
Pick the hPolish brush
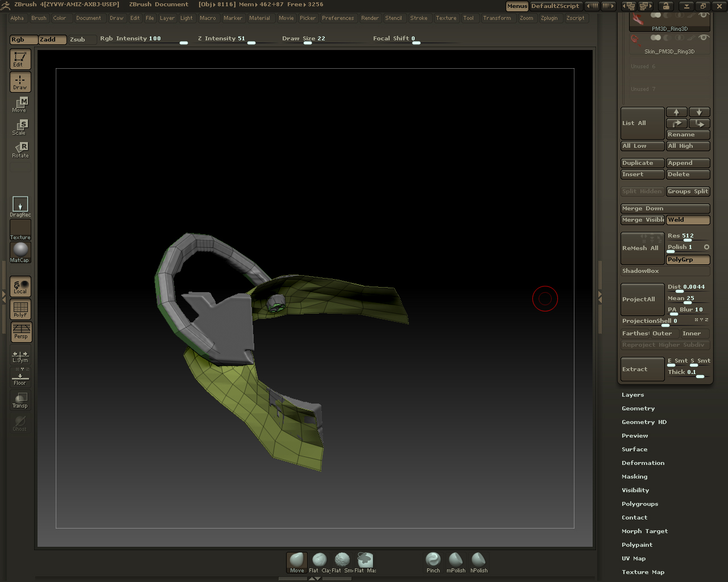coord(478,562)
